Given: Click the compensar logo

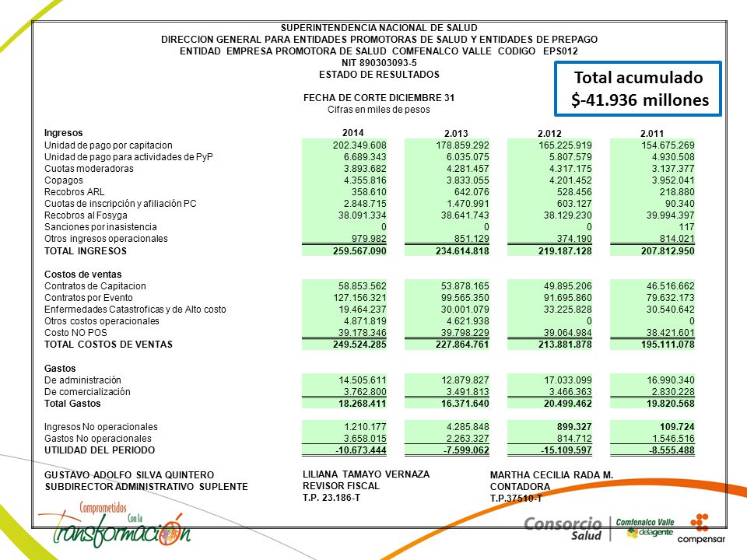Looking at the screenshot, I should tap(701, 529).
